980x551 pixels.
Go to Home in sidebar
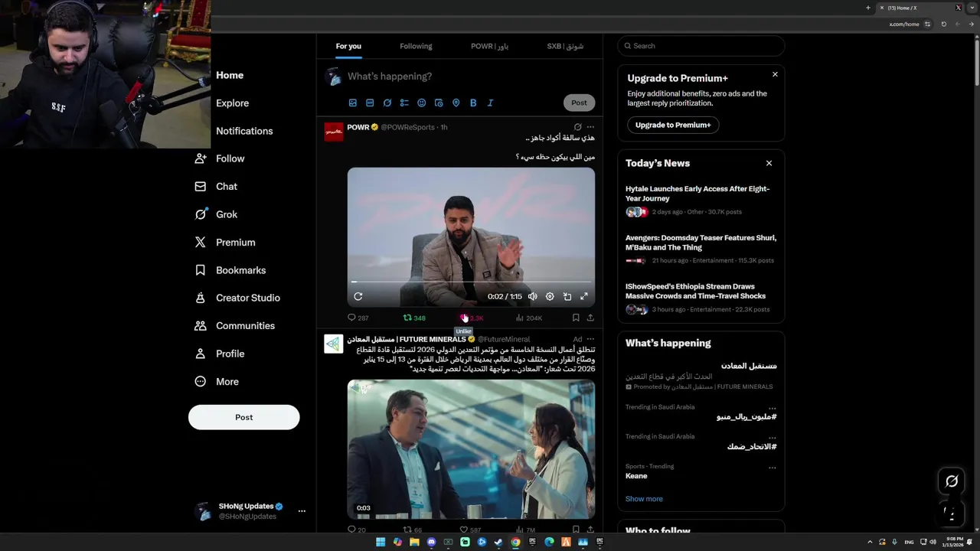229,75
